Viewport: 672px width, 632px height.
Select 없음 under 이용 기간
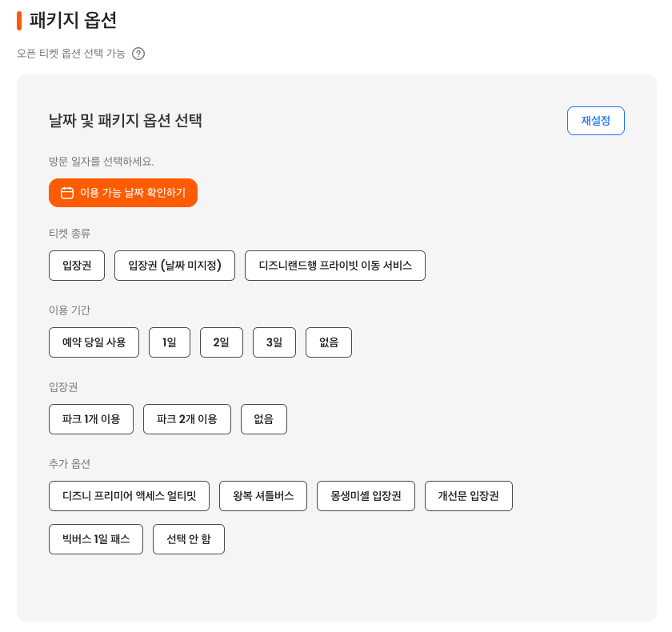(x=328, y=342)
